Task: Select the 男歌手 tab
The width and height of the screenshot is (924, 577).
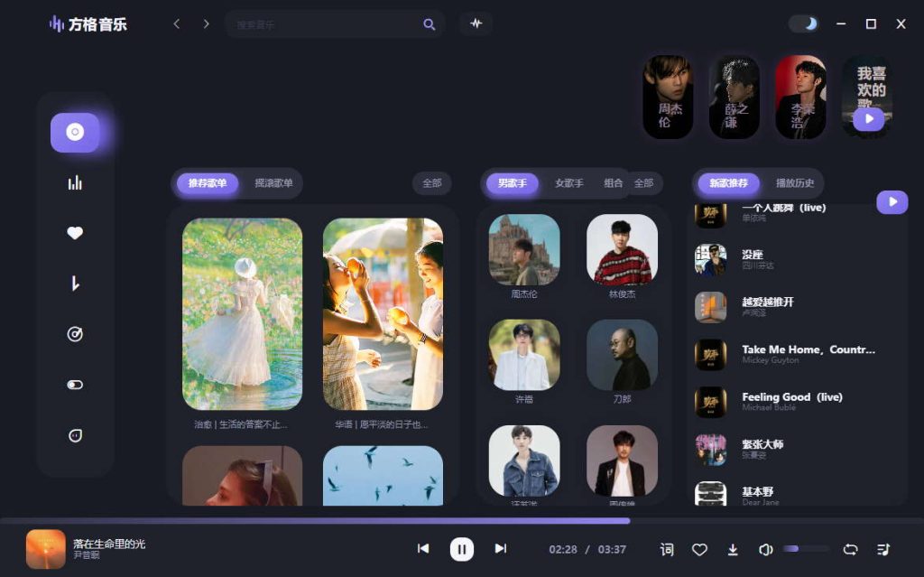Action: (x=513, y=183)
